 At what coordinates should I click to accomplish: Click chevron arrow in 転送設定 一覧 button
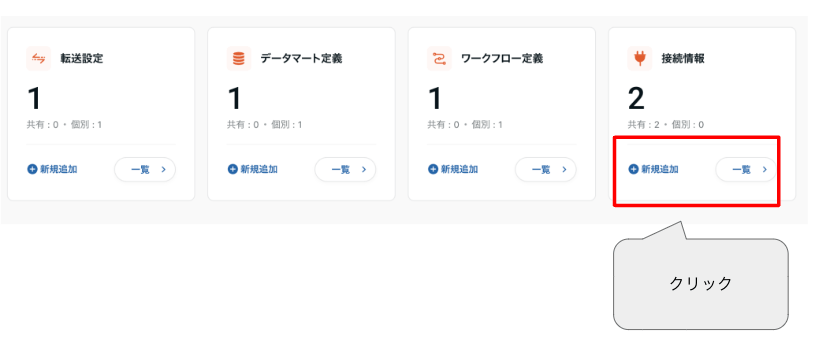[163, 170]
